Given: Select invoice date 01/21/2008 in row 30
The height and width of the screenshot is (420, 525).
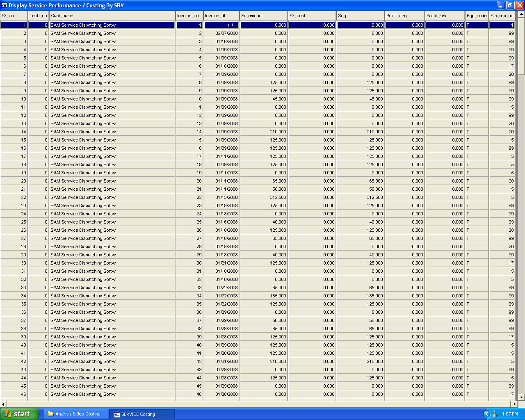Looking at the screenshot, I should coord(221,263).
